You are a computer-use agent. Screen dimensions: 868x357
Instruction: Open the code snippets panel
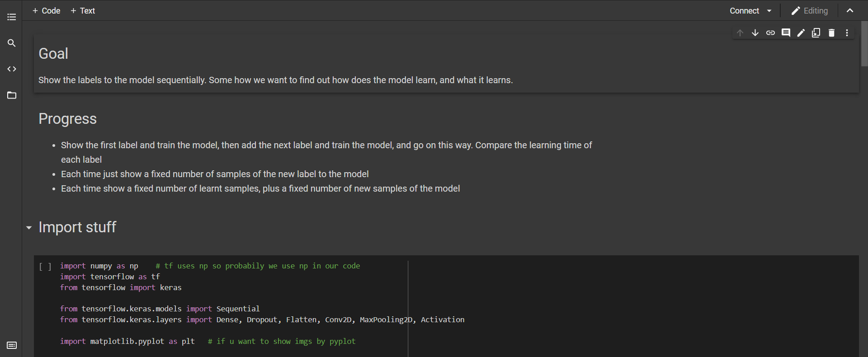pos(12,69)
